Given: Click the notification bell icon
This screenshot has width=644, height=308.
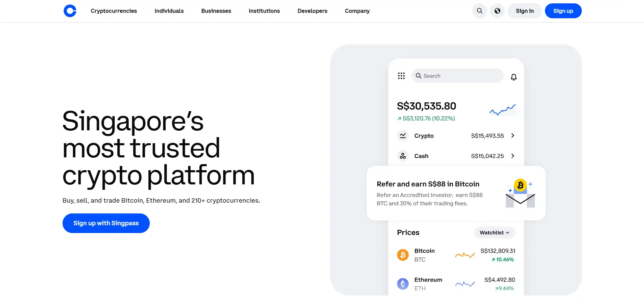Looking at the screenshot, I should (514, 77).
